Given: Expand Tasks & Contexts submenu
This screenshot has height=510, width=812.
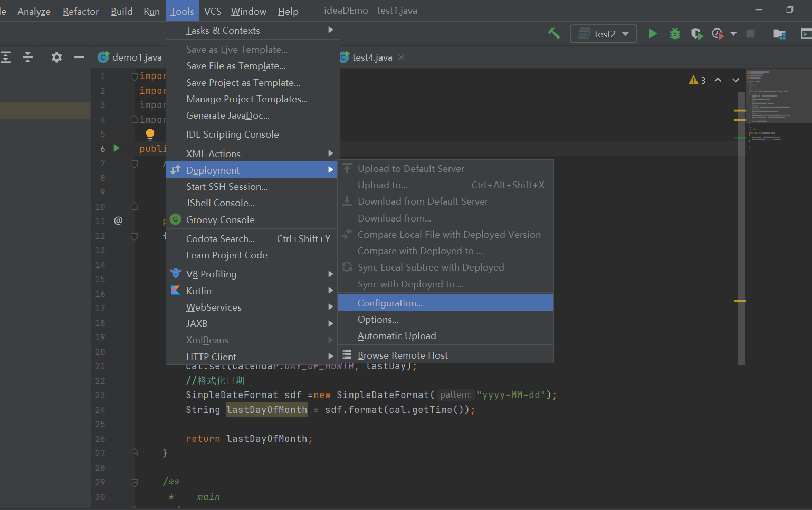Looking at the screenshot, I should point(253,31).
